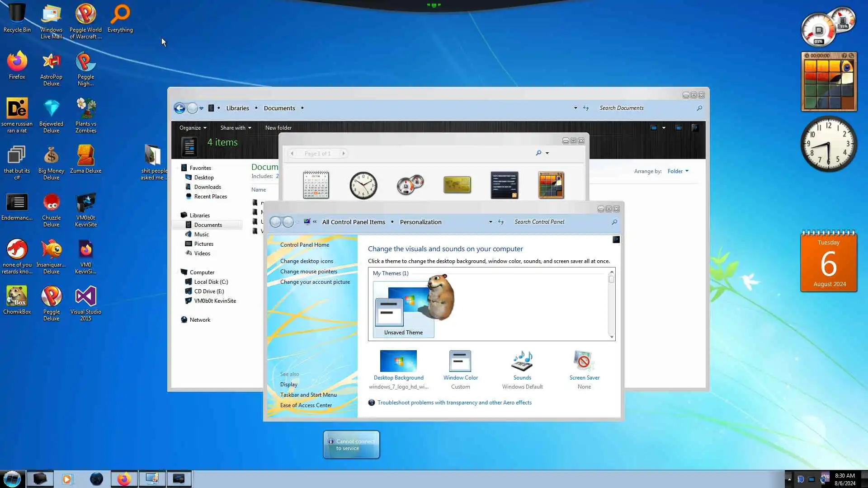The image size is (868, 488).
Task: Open the Windows Start orb
Action: click(12, 479)
